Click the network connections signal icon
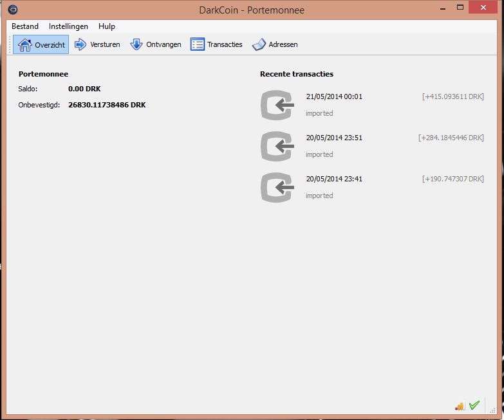This screenshot has height=420, width=504. (460, 406)
